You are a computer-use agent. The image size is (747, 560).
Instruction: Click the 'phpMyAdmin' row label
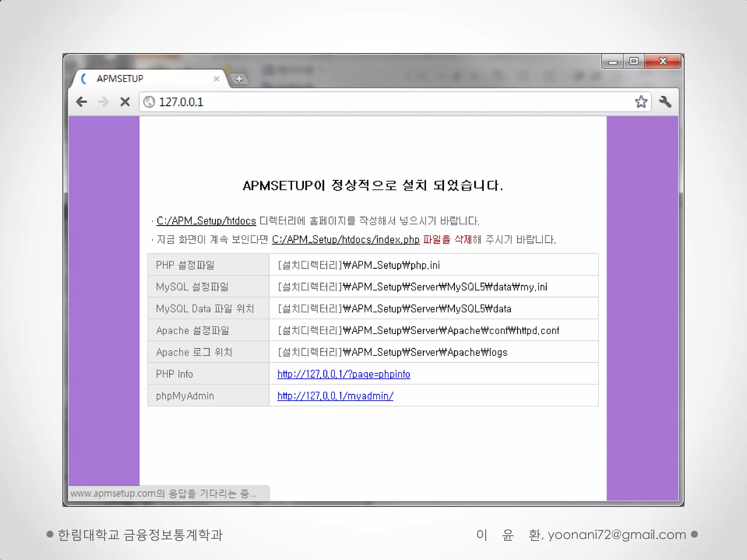[185, 396]
